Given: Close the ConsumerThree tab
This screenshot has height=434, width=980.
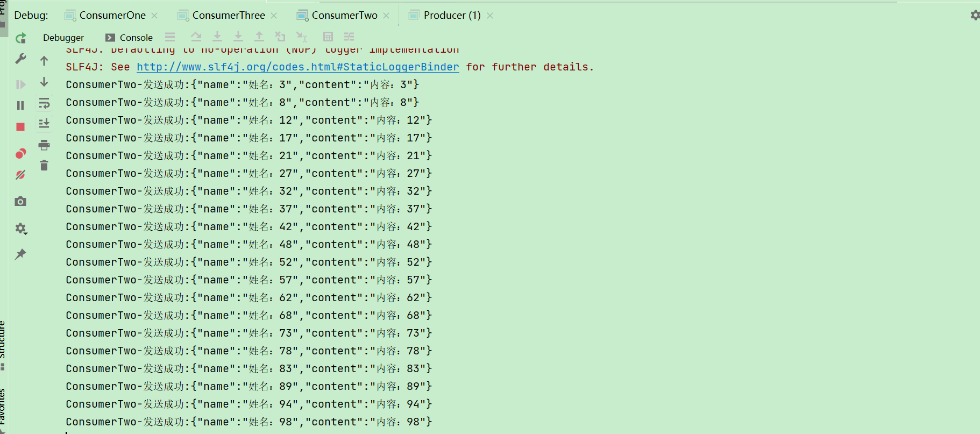Looking at the screenshot, I should point(274,16).
